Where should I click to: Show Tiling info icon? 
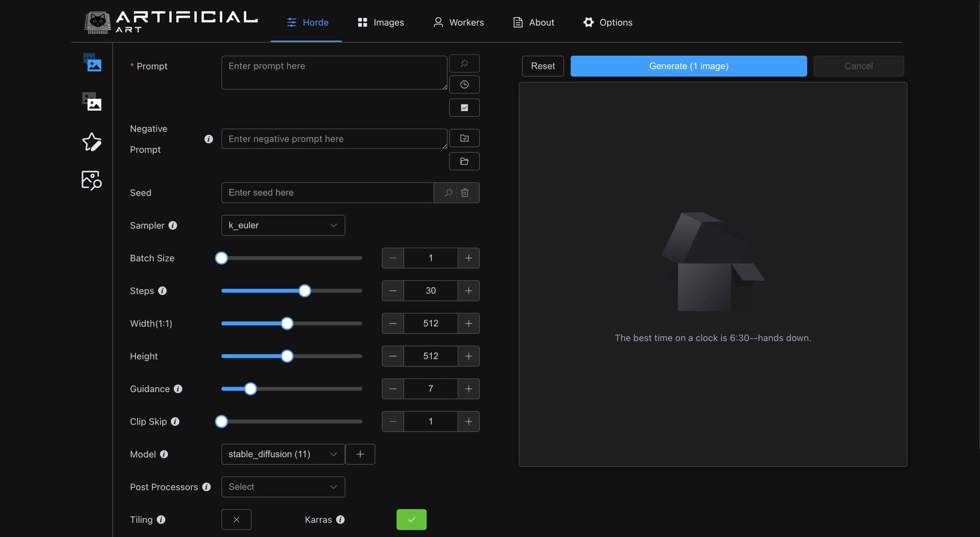(x=161, y=520)
